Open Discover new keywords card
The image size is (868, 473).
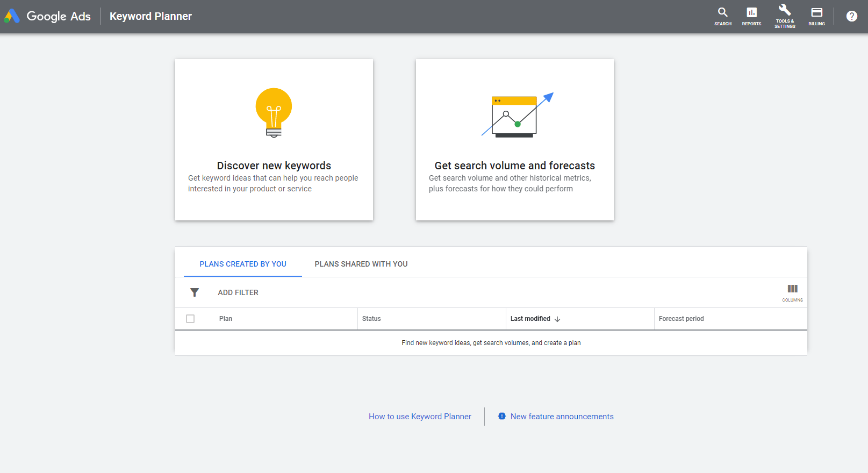(x=274, y=140)
